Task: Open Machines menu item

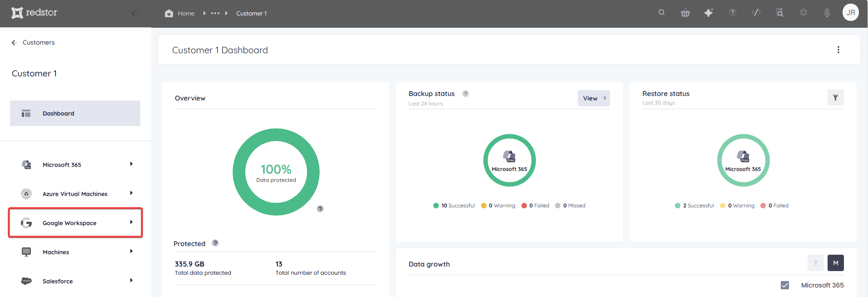Action: coord(75,252)
